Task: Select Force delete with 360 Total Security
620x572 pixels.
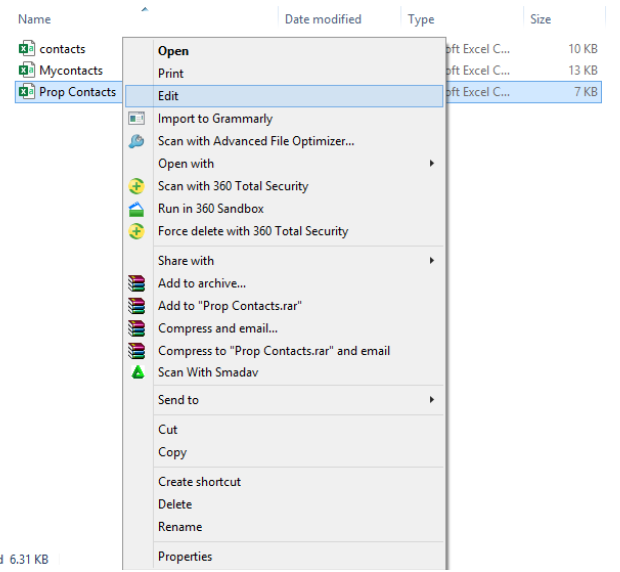Action: (x=284, y=231)
